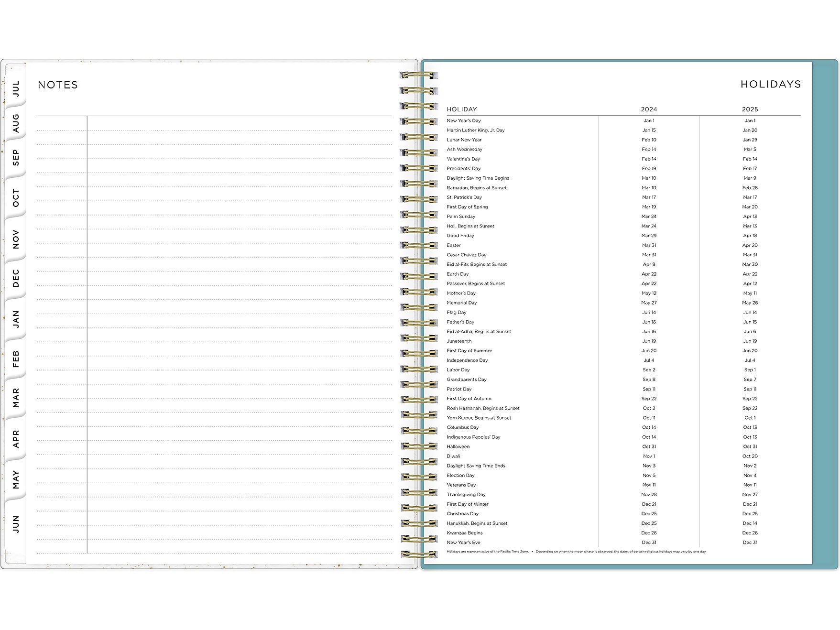
Task: Click the César Chávez Day entry
Action: pos(467,255)
